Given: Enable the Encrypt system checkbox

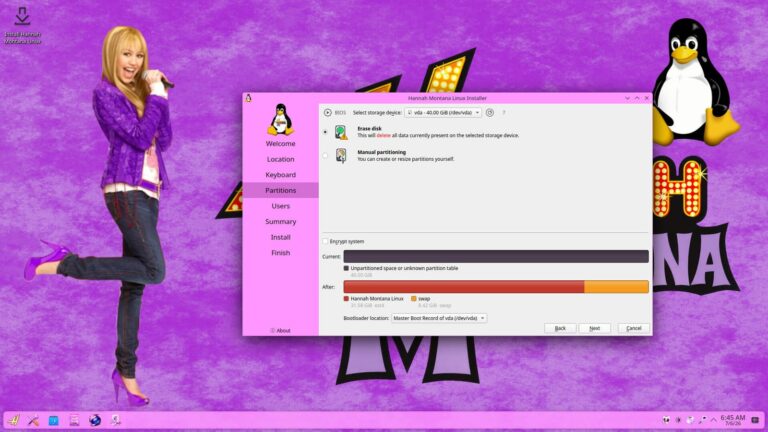Looking at the screenshot, I should tap(325, 241).
